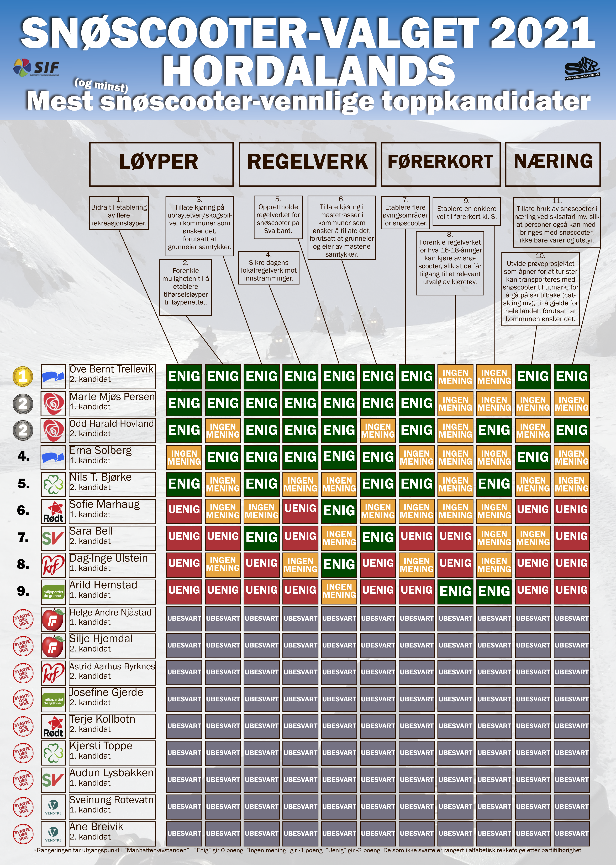
Task: Click question box 5 about Svalbard regelverk
Action: (x=278, y=217)
